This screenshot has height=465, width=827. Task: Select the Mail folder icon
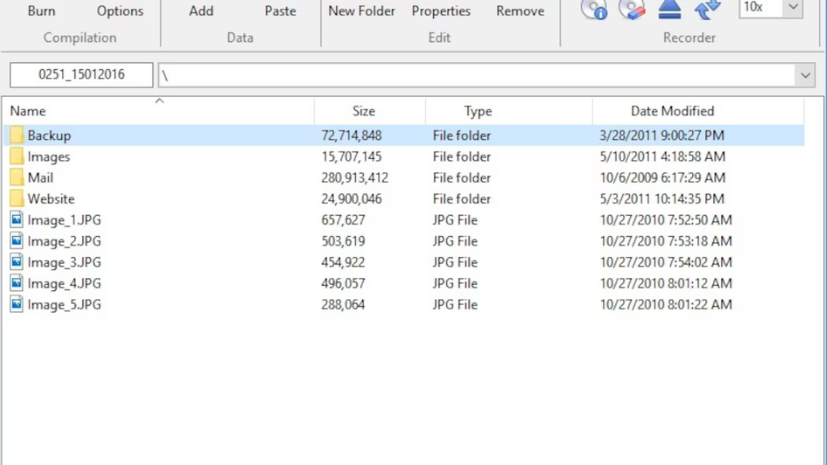tap(17, 178)
